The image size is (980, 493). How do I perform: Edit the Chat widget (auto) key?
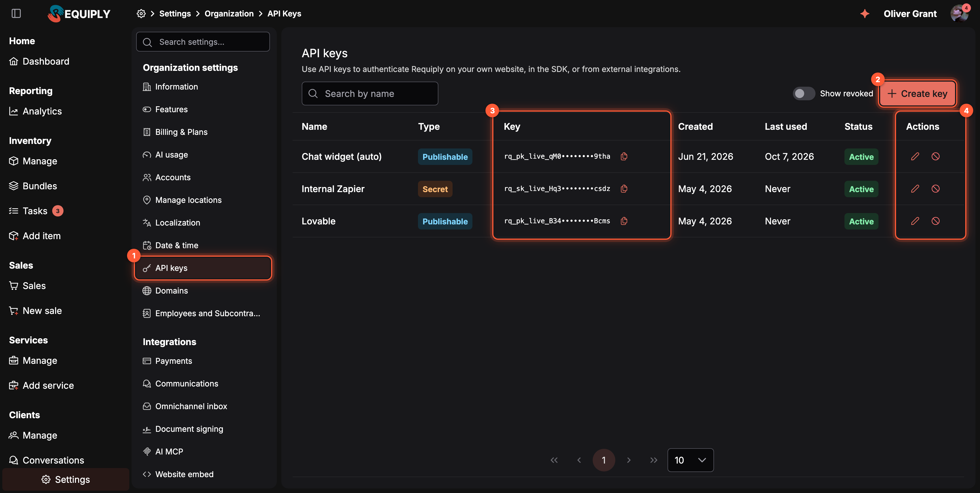(x=915, y=156)
